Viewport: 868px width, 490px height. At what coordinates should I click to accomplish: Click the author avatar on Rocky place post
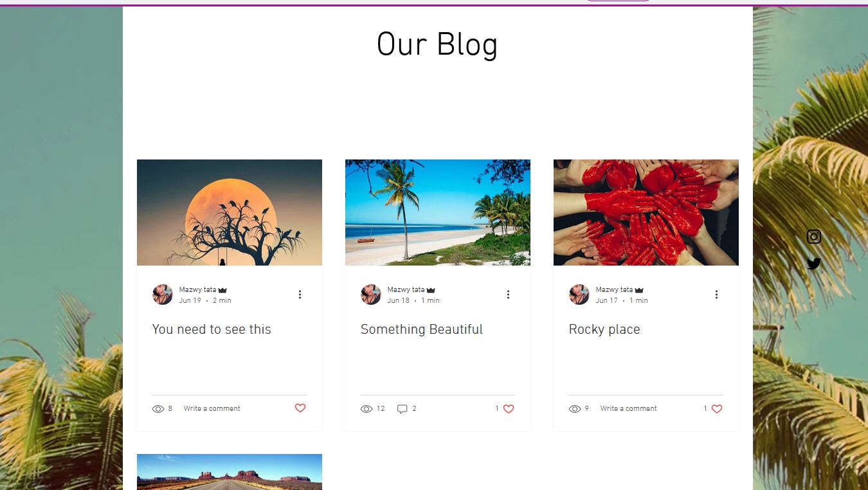click(x=579, y=295)
